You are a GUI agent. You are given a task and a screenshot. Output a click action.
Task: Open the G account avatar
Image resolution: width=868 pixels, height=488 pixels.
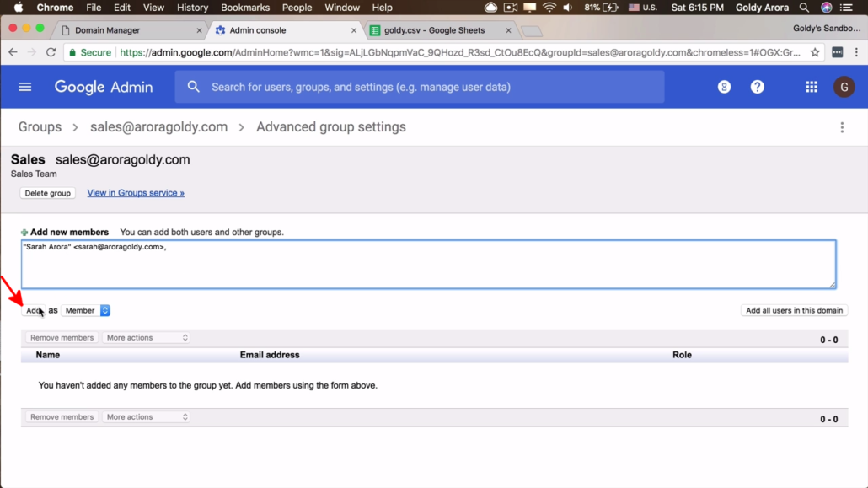pyautogui.click(x=844, y=87)
